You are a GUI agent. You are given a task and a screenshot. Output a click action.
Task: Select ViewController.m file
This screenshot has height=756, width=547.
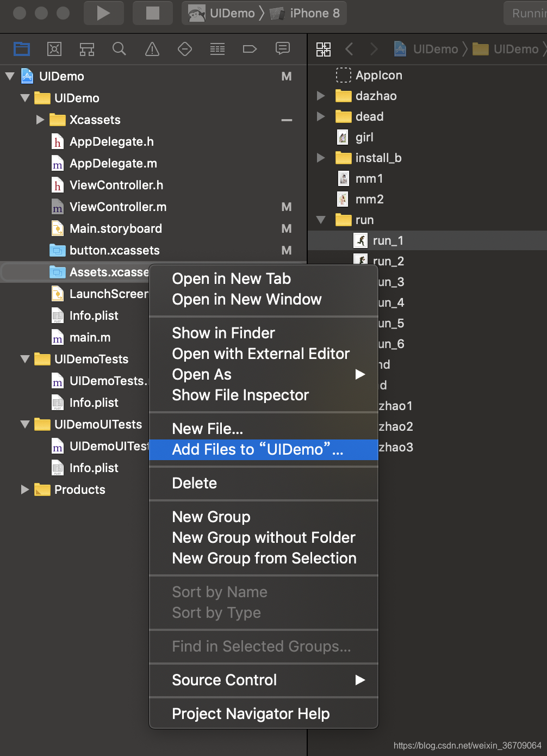tap(118, 207)
